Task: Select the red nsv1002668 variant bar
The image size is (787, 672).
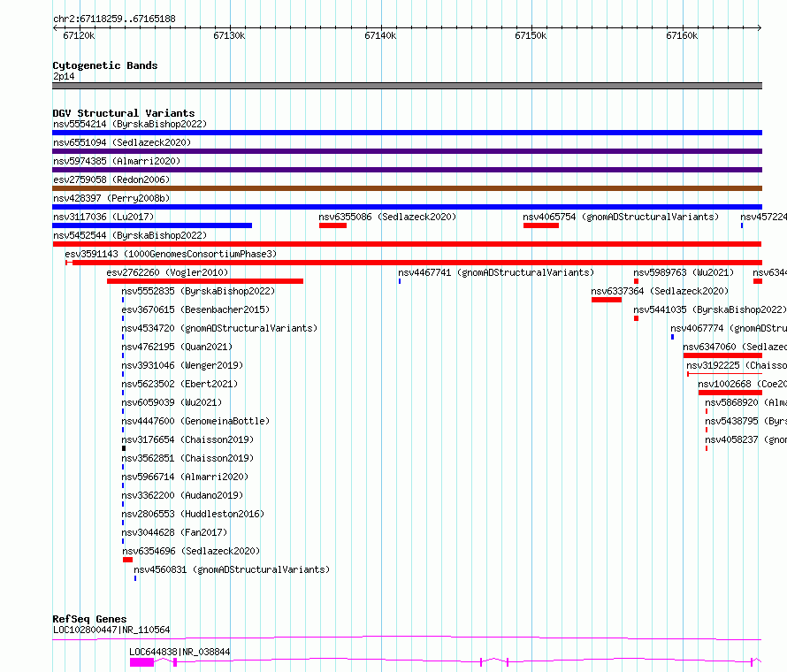Action: [x=730, y=393]
